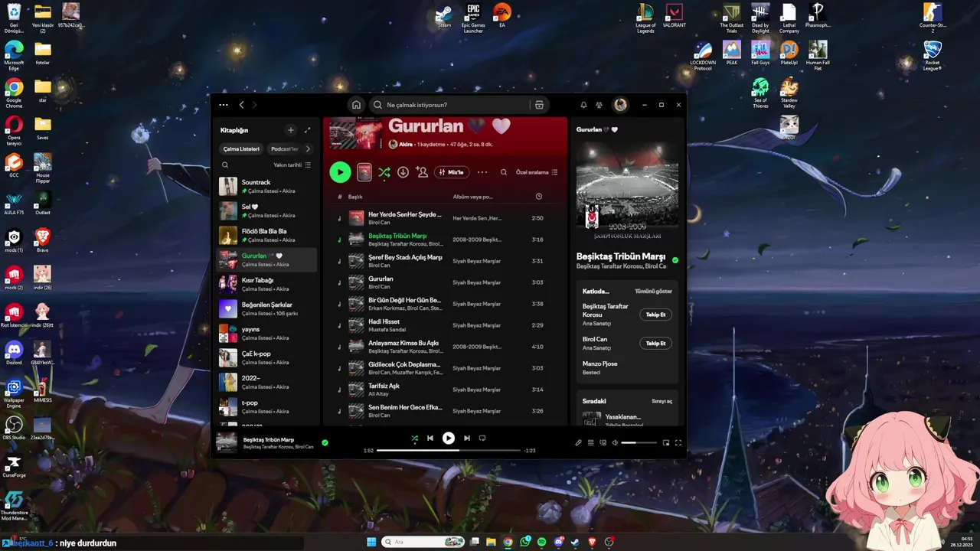Adjust the volume slider

pyautogui.click(x=639, y=442)
